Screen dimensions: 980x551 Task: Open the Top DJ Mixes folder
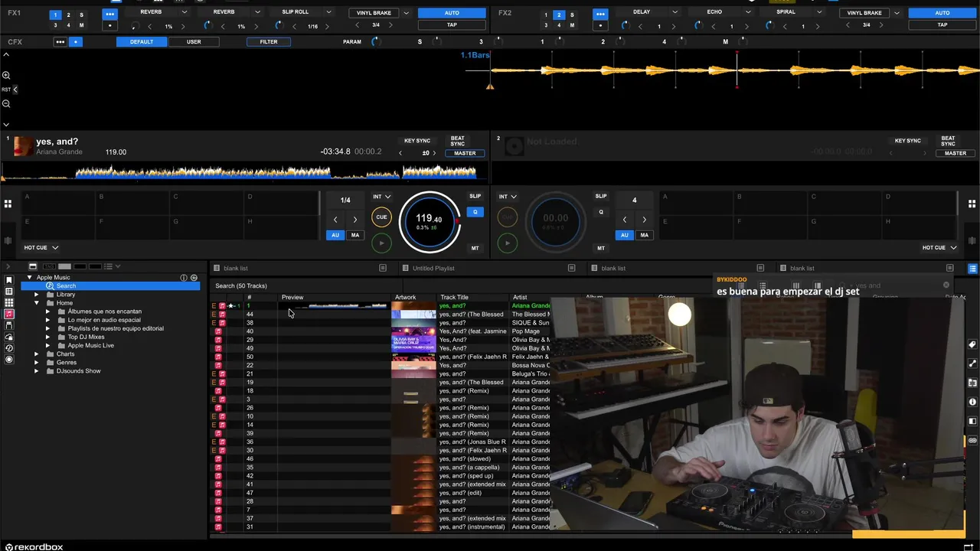[86, 337]
